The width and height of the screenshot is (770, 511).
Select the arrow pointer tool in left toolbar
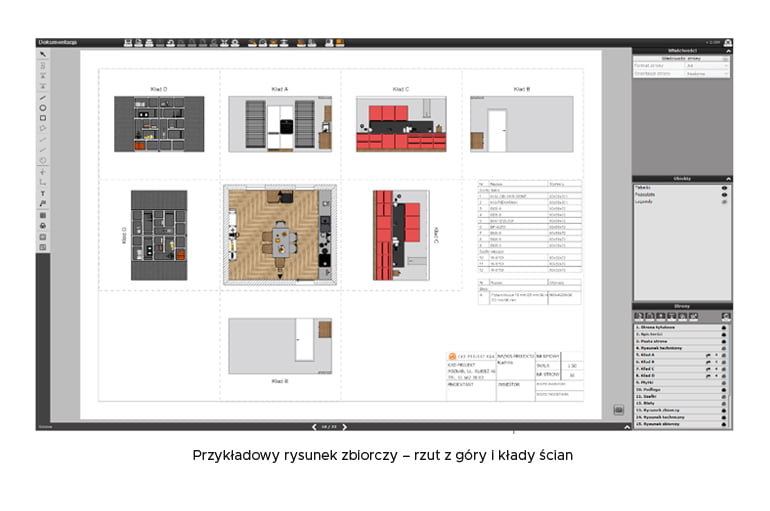coord(43,54)
